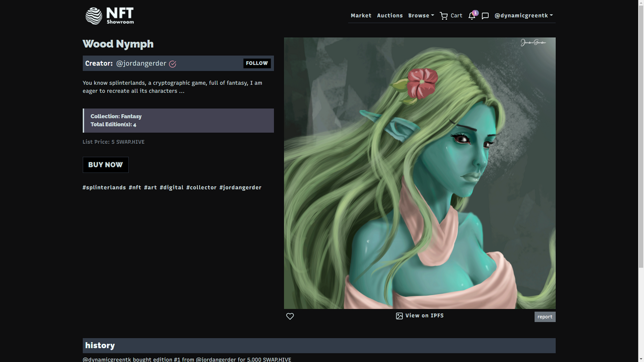644x362 pixels.
Task: Open the #art tag
Action: (150, 188)
